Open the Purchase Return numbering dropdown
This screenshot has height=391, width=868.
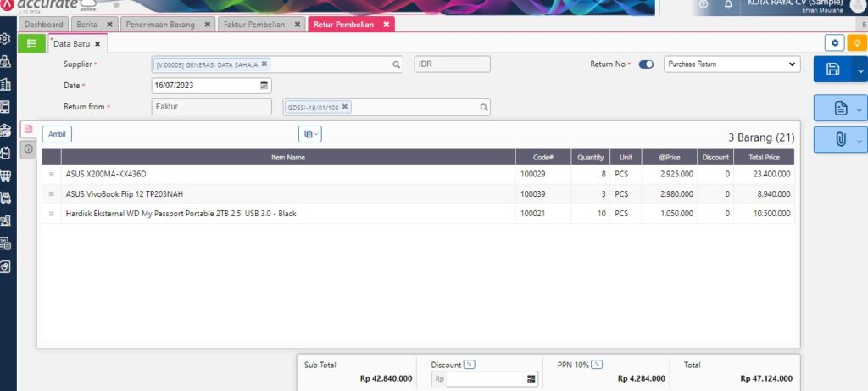coord(732,64)
